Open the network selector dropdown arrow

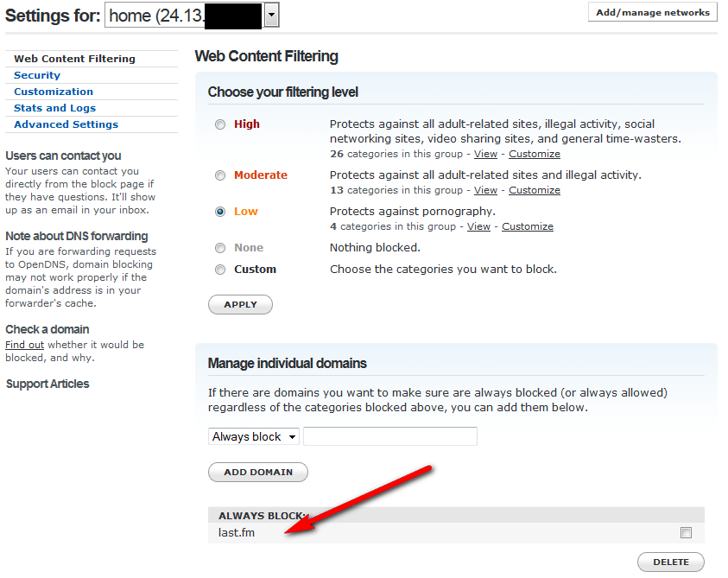(271, 14)
